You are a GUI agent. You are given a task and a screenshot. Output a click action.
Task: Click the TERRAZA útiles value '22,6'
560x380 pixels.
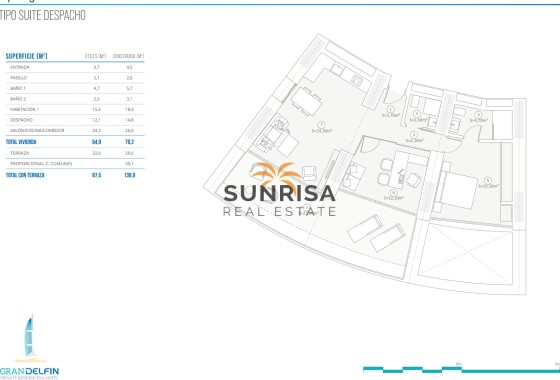pos(96,153)
